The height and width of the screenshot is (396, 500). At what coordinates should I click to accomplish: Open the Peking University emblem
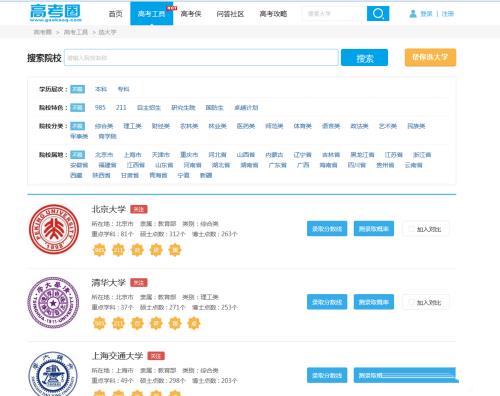54,229
